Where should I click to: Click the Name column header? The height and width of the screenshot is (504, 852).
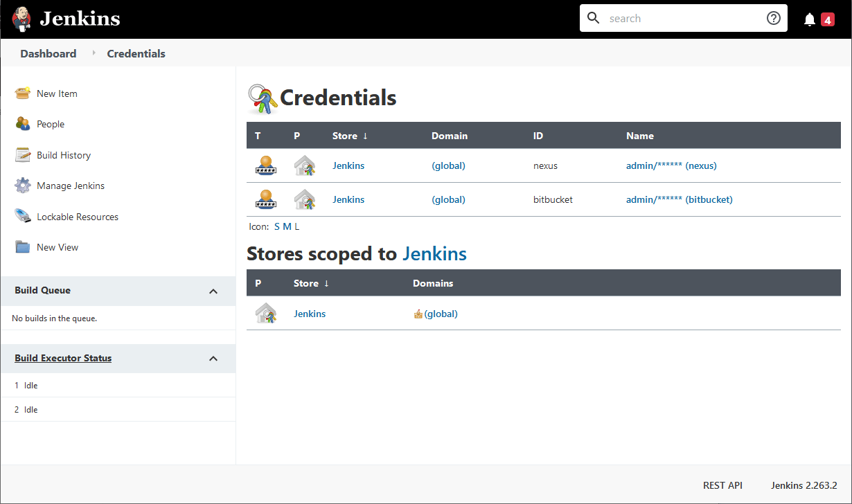point(640,136)
